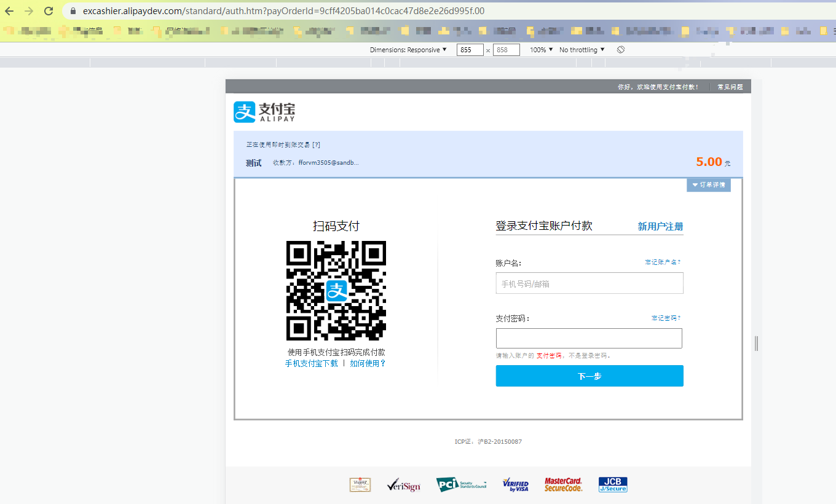Click the 新用户注册 link
This screenshot has height=504, width=836.
660,227
